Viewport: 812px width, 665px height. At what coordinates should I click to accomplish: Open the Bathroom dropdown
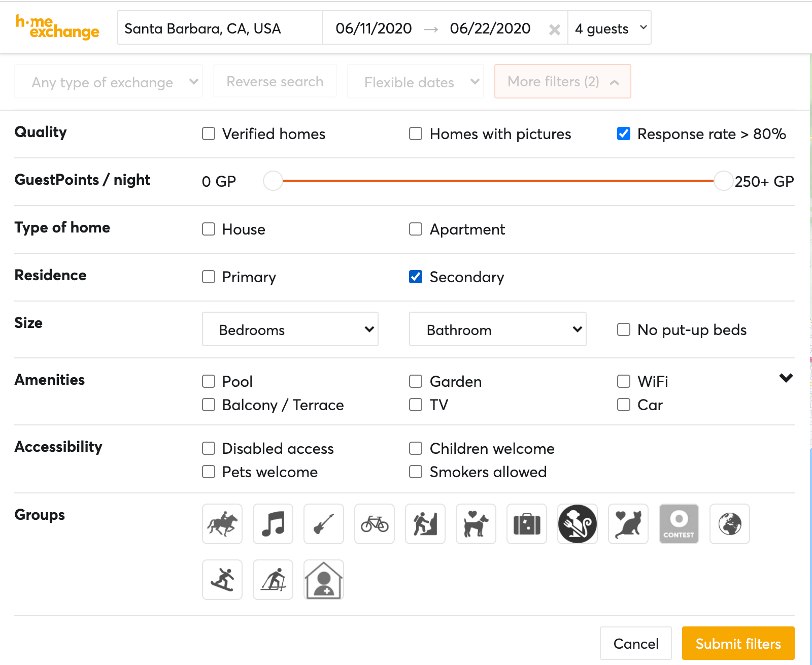tap(497, 329)
